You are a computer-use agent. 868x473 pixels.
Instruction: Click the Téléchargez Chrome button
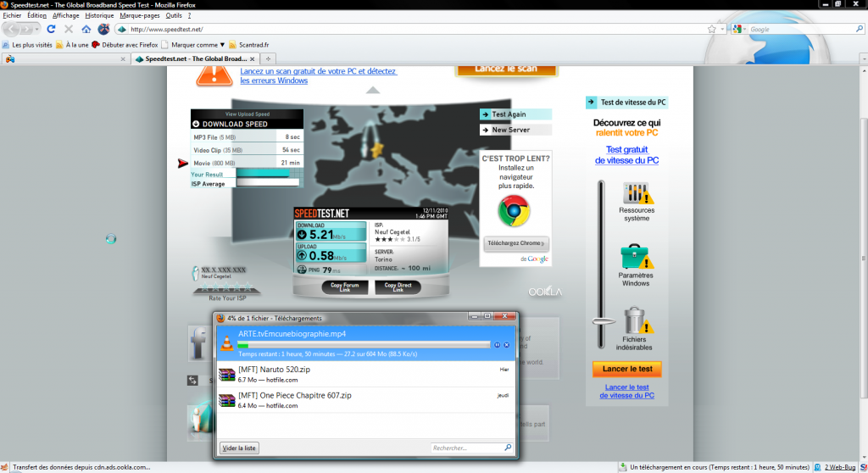[516, 243]
